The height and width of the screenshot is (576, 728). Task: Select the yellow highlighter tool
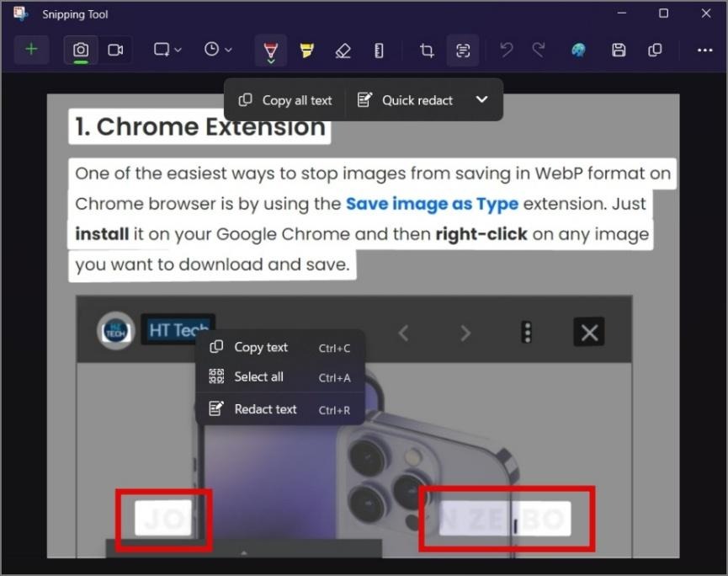point(306,51)
